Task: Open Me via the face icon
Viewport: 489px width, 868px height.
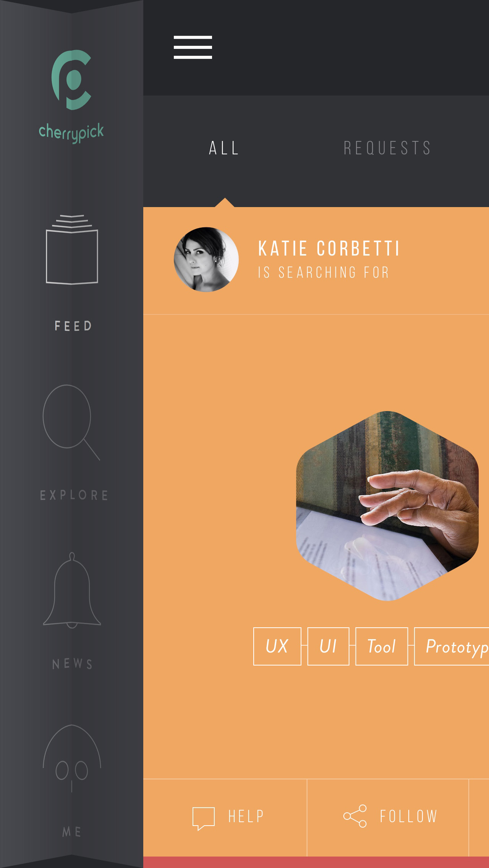Action: click(72, 758)
